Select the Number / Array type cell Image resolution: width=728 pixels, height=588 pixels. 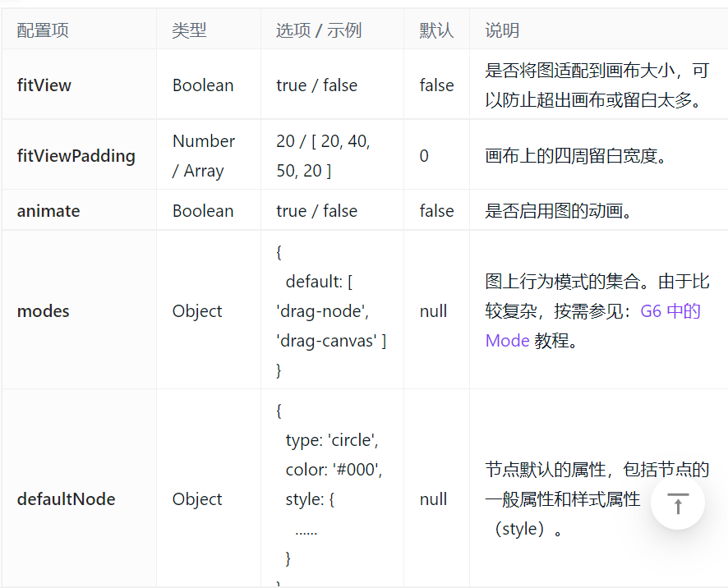[x=201, y=155]
